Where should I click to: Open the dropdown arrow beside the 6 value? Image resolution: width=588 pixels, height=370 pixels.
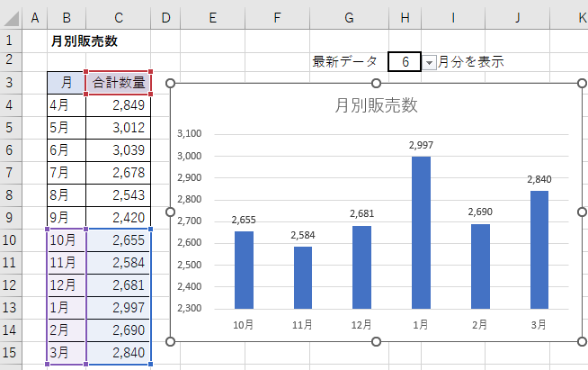click(x=430, y=62)
